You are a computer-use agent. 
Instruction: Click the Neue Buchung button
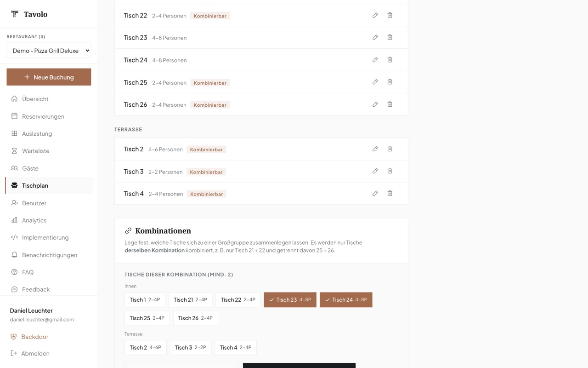click(49, 77)
